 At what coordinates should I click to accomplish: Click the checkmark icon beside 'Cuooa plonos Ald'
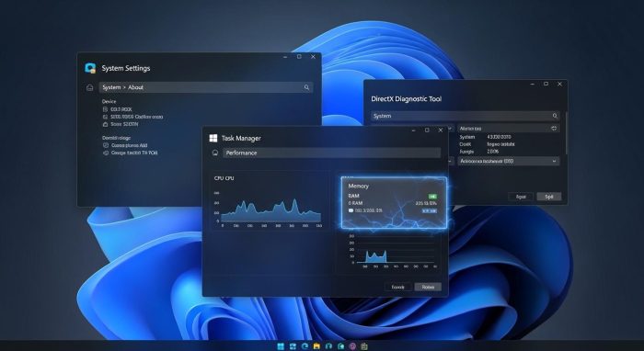(x=106, y=145)
